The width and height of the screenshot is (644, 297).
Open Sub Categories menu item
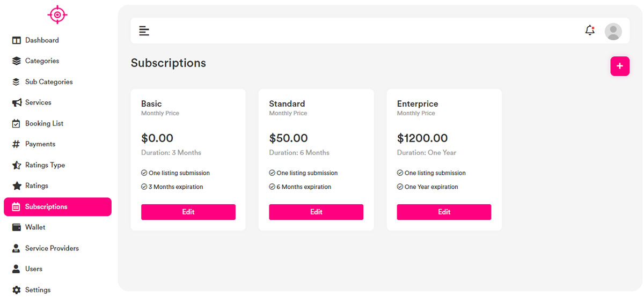[48, 82]
